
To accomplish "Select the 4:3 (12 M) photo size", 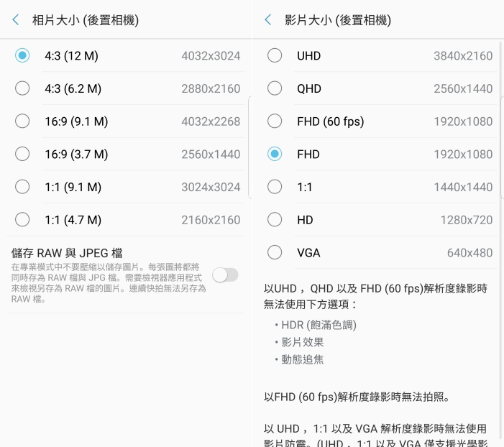I will [22, 55].
